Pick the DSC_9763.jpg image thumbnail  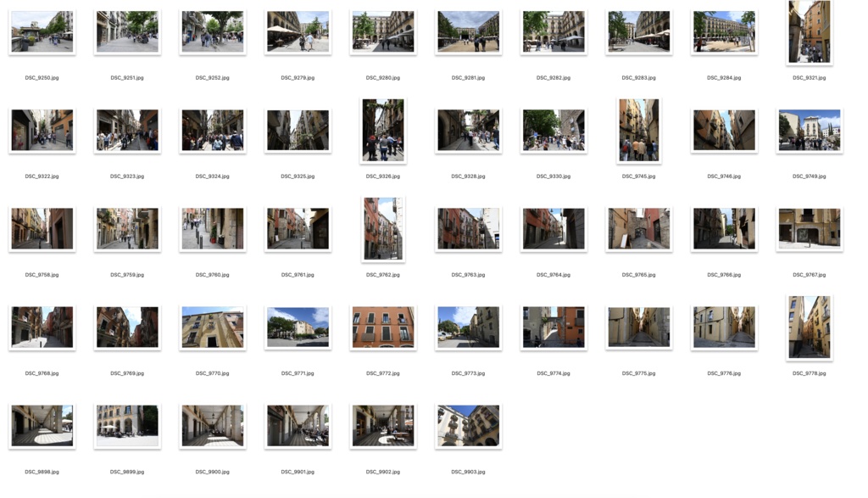point(468,229)
